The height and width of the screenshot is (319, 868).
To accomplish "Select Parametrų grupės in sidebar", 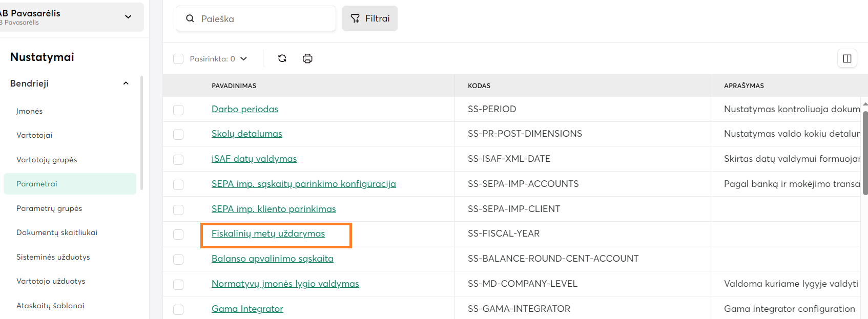I will pos(49,208).
